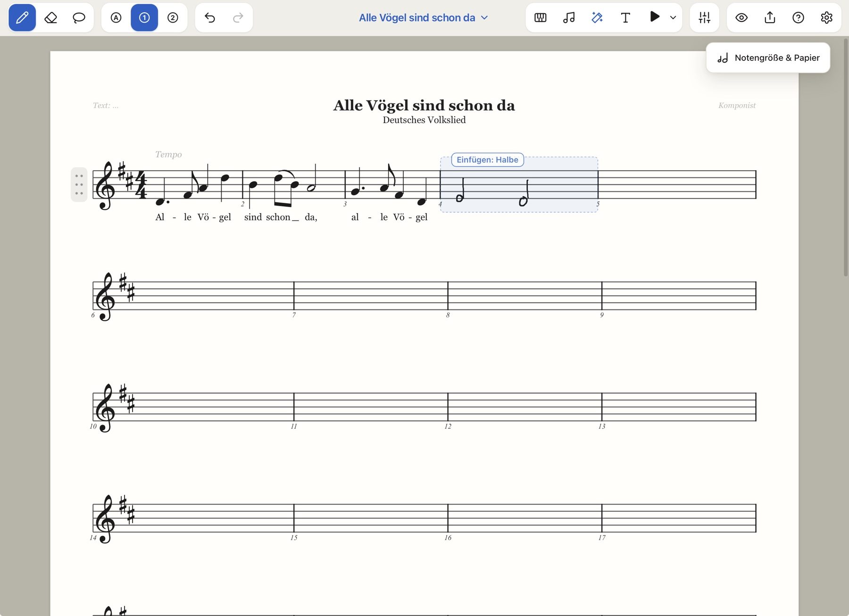Open the score title dropdown
Image resolution: width=849 pixels, height=616 pixels.
pyautogui.click(x=424, y=18)
